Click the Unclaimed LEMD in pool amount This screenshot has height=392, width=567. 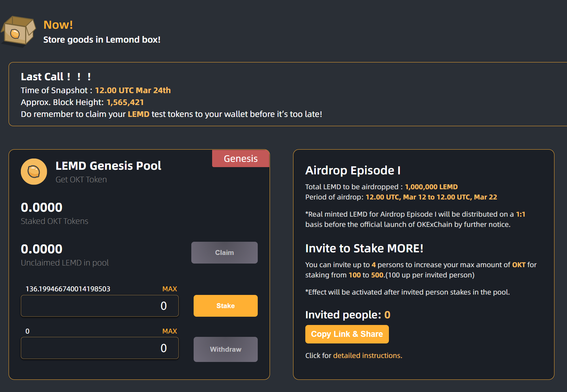(42, 249)
